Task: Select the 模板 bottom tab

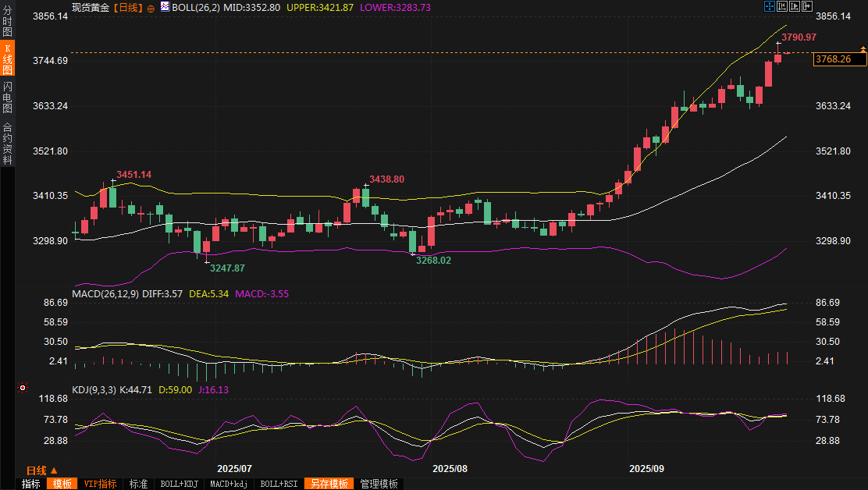Action: click(x=62, y=484)
